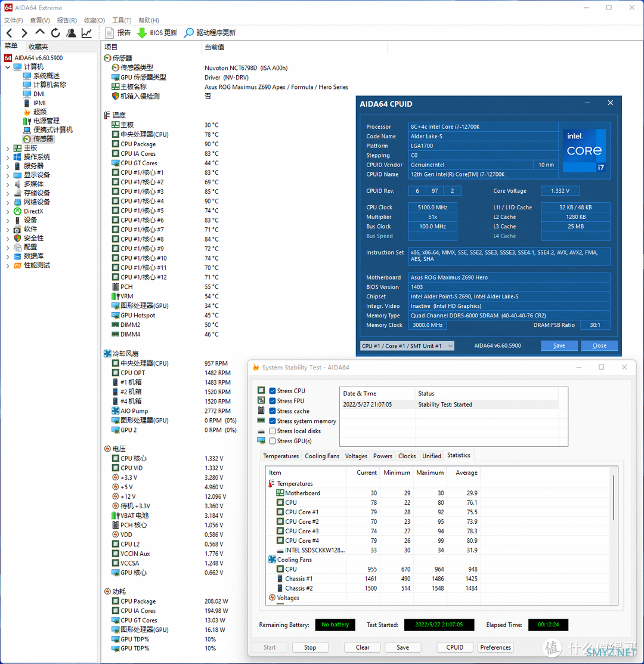Open the 工具(T) menu

coord(122,20)
